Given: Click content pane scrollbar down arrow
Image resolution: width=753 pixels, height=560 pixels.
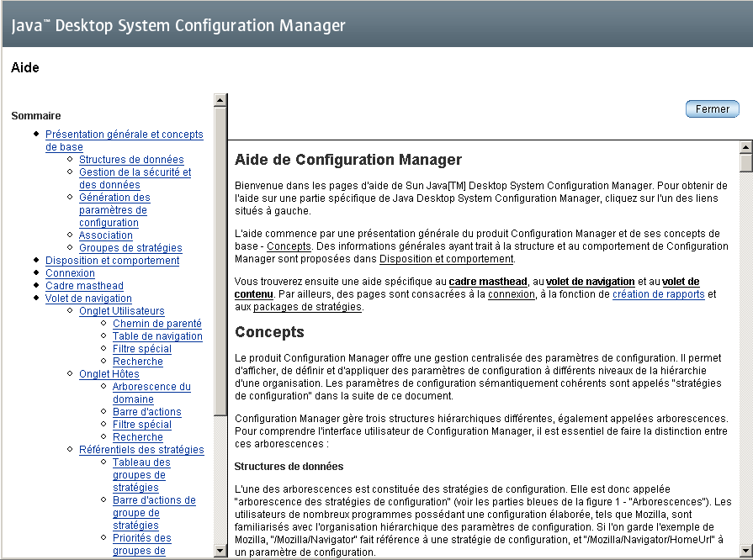Looking at the screenshot, I should 745,551.
